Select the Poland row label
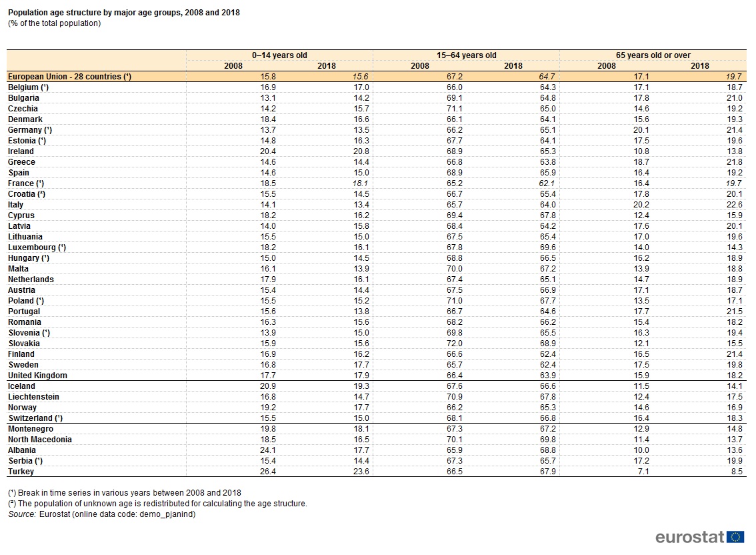 [26, 301]
